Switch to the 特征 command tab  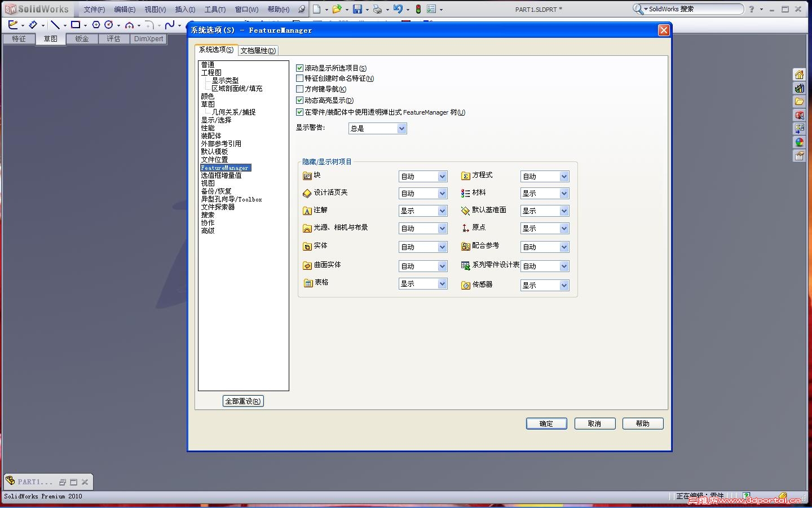pyautogui.click(x=19, y=39)
